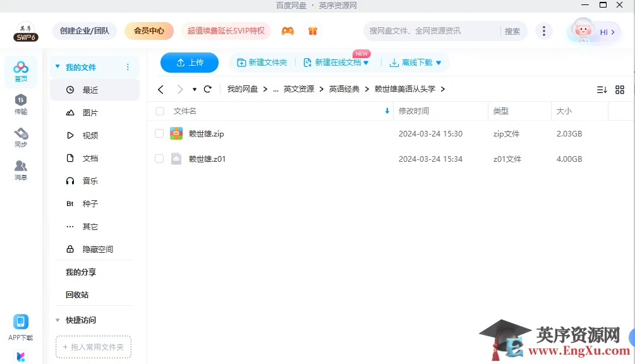635x364 pixels.
Task: Navigate to 我的网盘 breadcrumb
Action: (243, 89)
